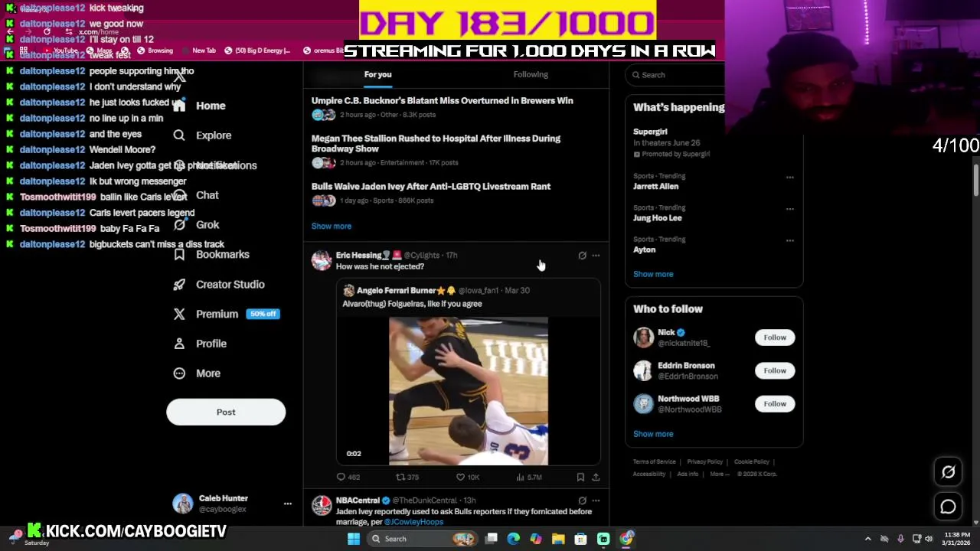
Task: Follow Eddrin Bronson
Action: tap(775, 370)
